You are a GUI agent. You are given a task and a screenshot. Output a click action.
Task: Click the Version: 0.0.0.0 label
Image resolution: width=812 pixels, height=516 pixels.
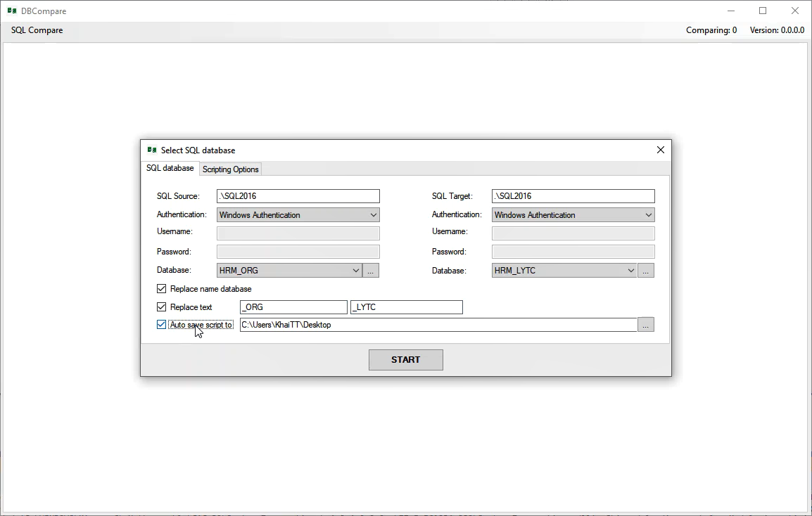777,30
